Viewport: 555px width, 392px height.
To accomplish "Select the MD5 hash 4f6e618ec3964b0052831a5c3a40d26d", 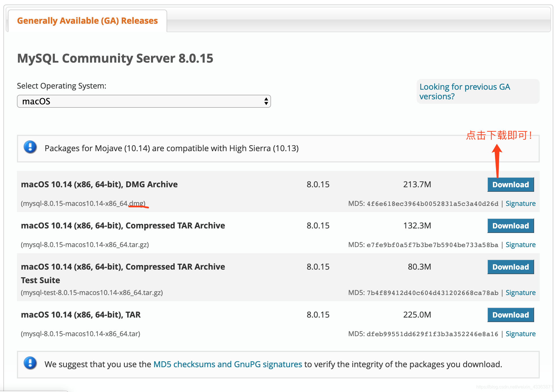I will pos(432,204).
